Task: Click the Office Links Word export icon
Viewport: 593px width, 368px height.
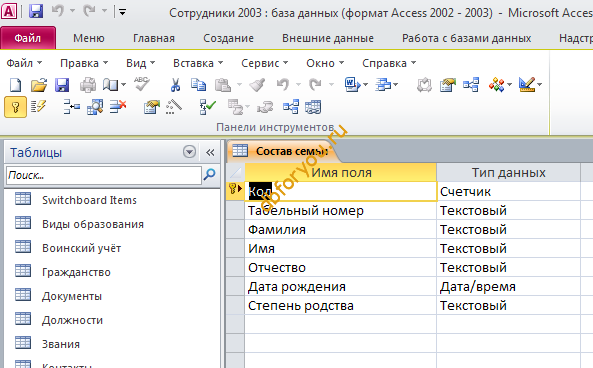Action: click(352, 85)
